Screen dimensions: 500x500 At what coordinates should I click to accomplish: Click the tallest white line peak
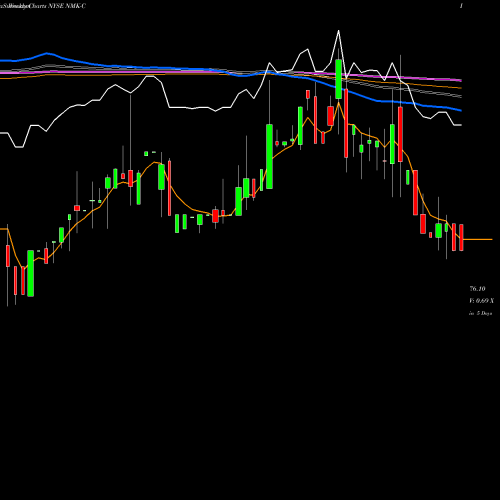[x=338, y=31]
